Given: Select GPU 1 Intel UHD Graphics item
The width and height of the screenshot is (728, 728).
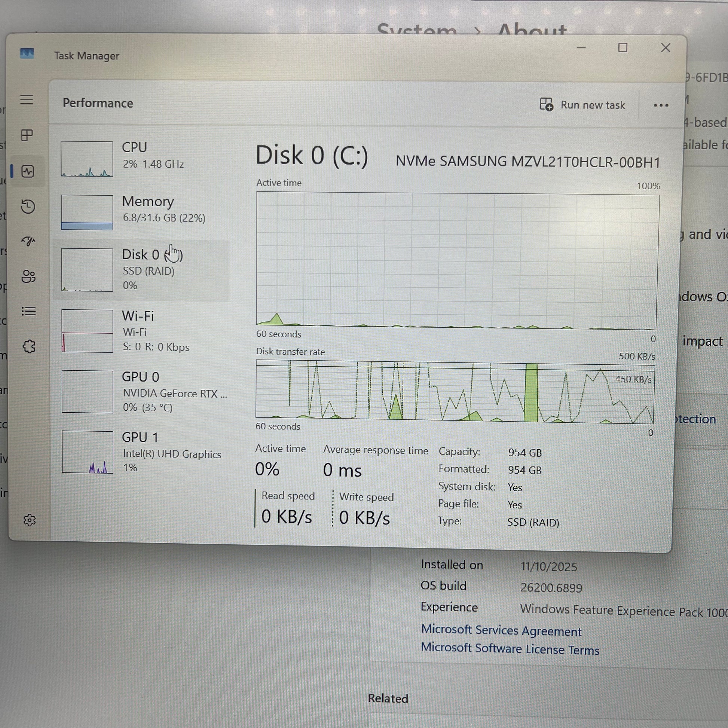Looking at the screenshot, I should pos(143,452).
